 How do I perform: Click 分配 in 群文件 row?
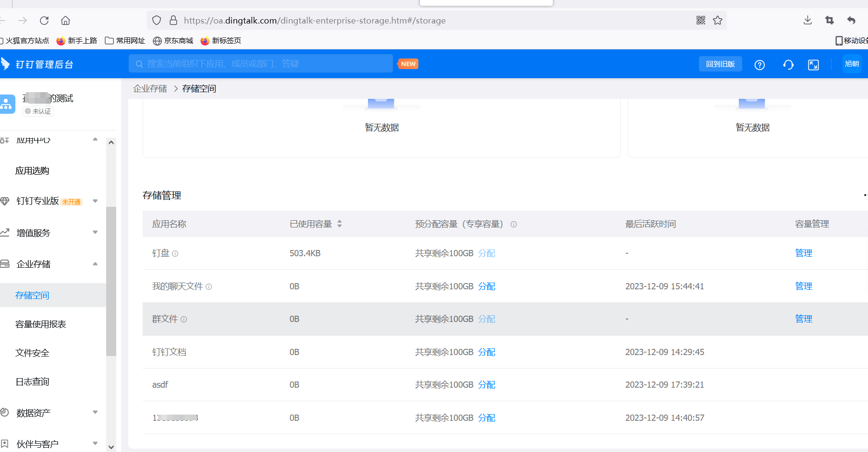coord(487,319)
